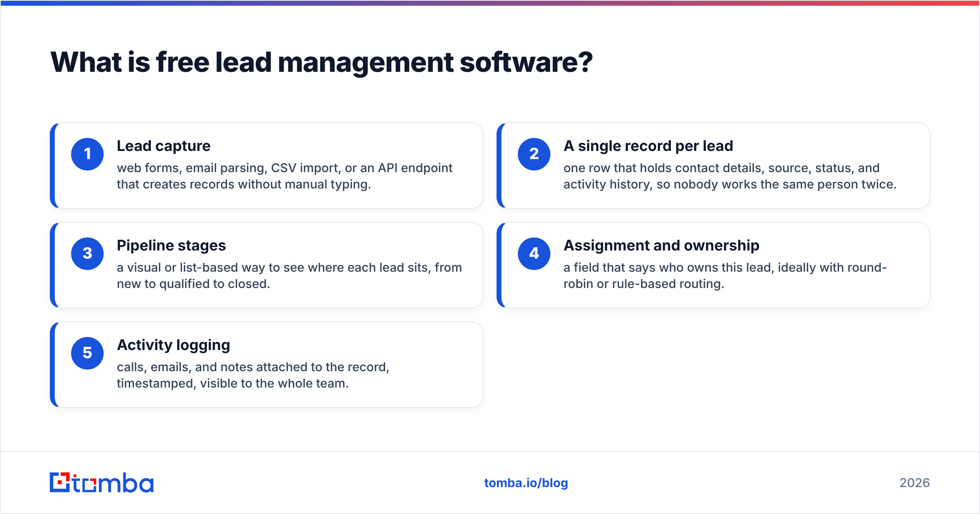The height and width of the screenshot is (514, 980).
Task: Click the number 3 circle badge
Action: coord(87,254)
